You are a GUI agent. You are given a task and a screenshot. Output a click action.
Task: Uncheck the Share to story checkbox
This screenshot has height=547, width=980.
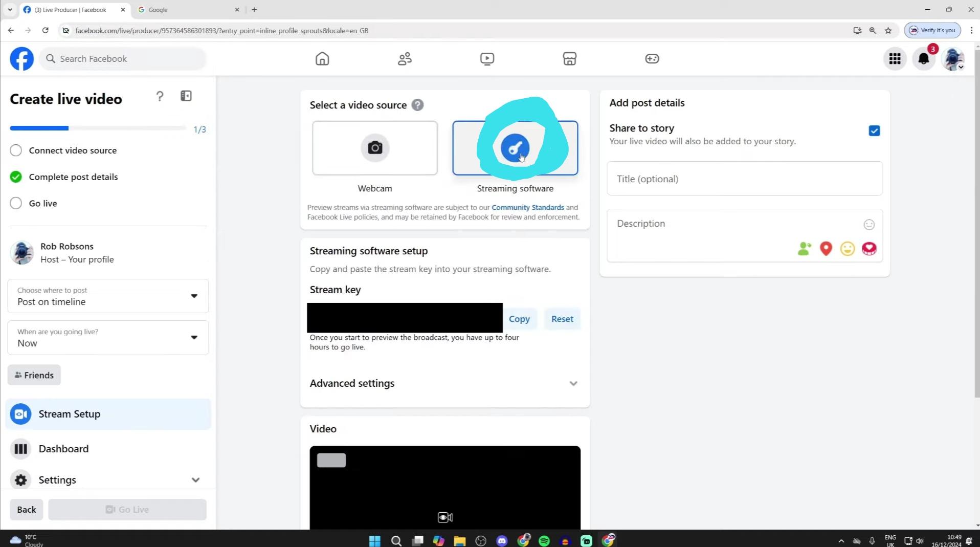pos(874,131)
